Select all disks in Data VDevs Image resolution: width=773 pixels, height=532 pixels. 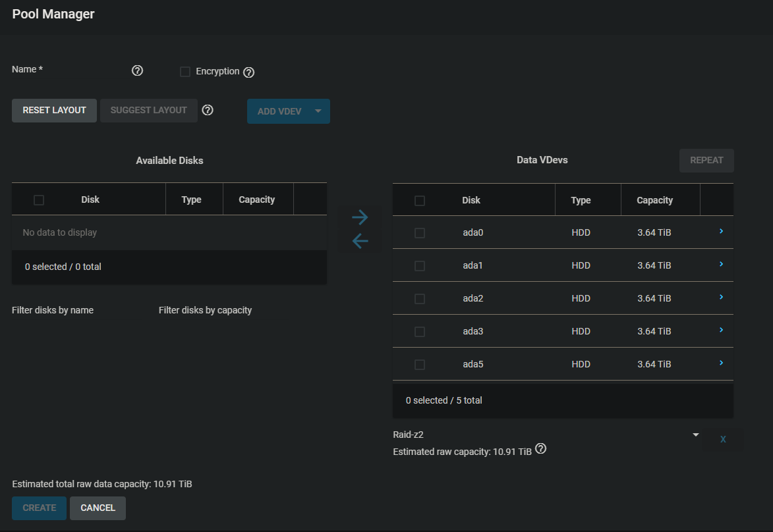coord(420,201)
